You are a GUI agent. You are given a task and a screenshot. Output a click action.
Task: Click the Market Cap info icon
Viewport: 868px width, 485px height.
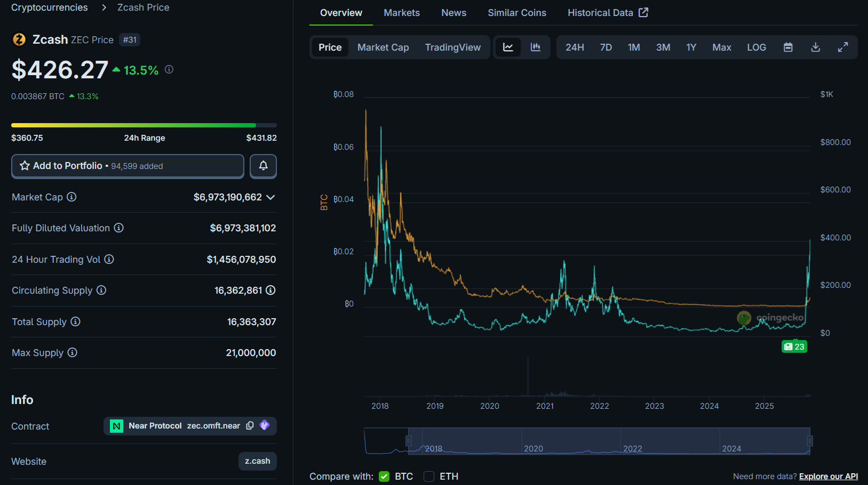pos(71,197)
